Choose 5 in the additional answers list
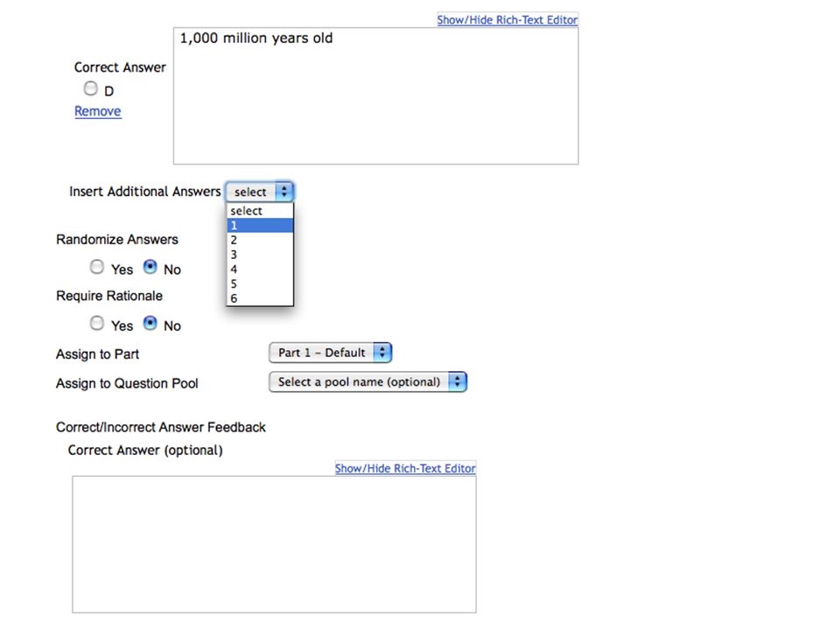840x630 pixels. click(260, 283)
